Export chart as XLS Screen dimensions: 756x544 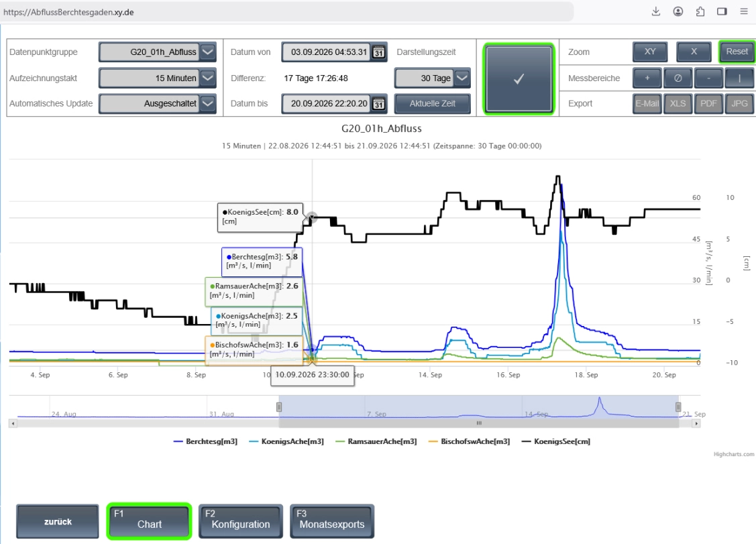coord(678,103)
